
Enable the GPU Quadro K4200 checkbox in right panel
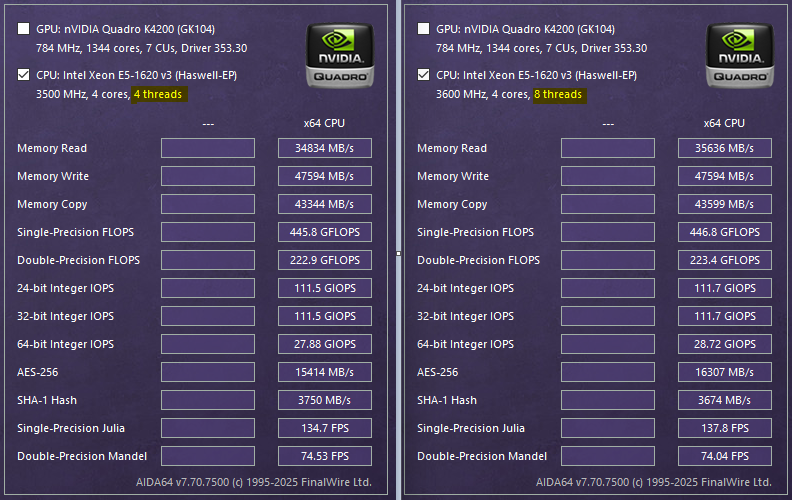point(423,28)
